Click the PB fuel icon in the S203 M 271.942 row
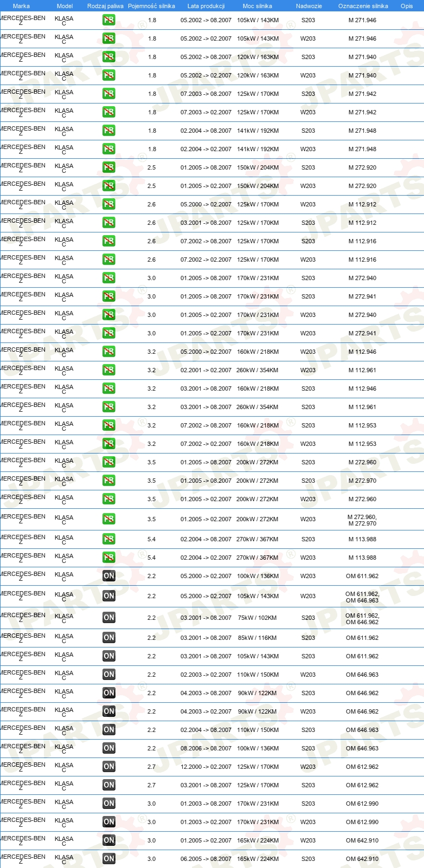Viewport: 424px width, 868px height. pos(109,94)
